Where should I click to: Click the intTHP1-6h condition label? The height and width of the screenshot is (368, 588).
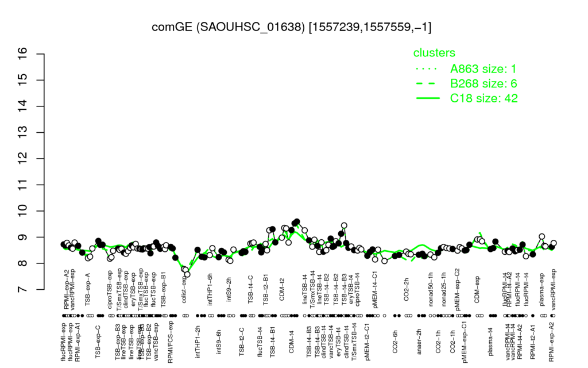point(210,290)
